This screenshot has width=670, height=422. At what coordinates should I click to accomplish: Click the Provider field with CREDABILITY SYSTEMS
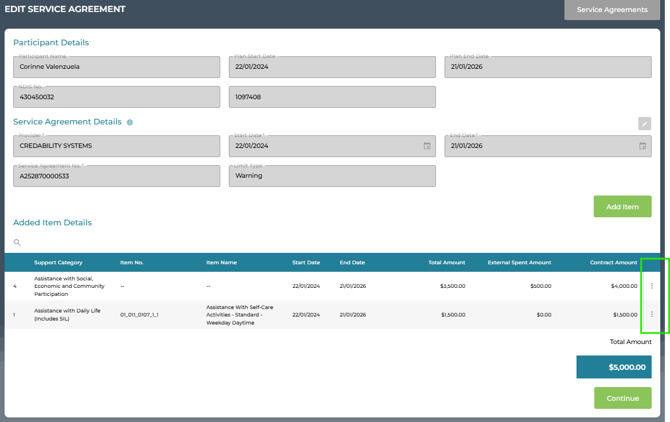point(116,146)
